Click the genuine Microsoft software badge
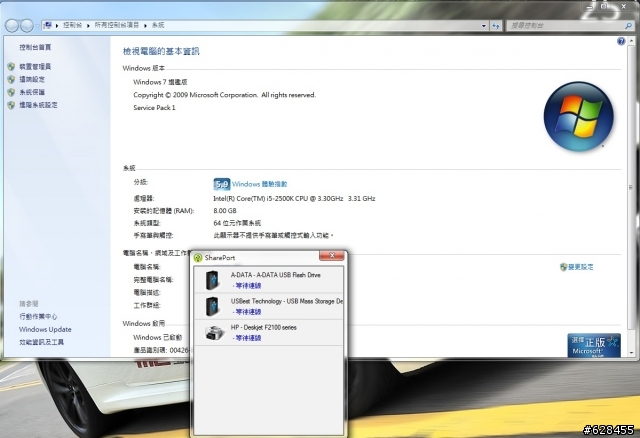Image resolution: width=640 pixels, height=438 pixels. click(594, 346)
